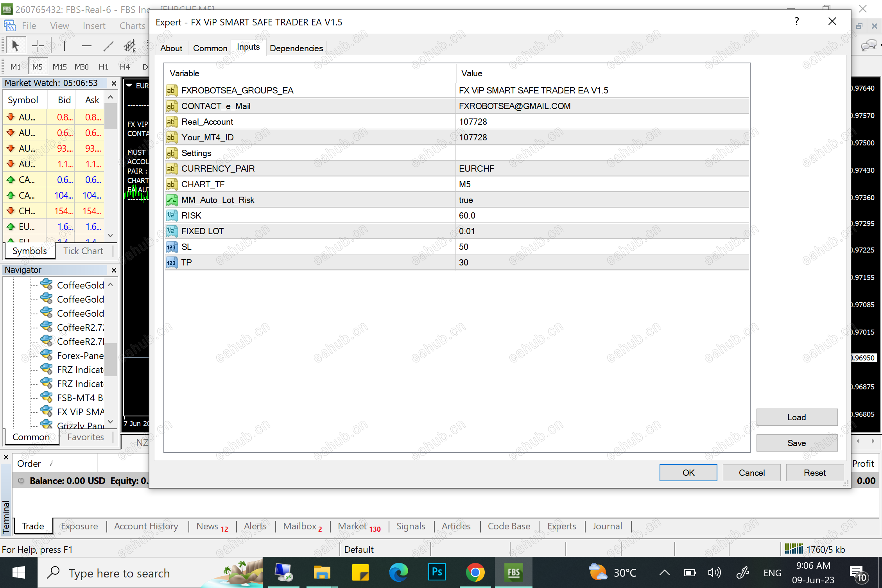Open the Common tab in Expert dialog

[210, 48]
